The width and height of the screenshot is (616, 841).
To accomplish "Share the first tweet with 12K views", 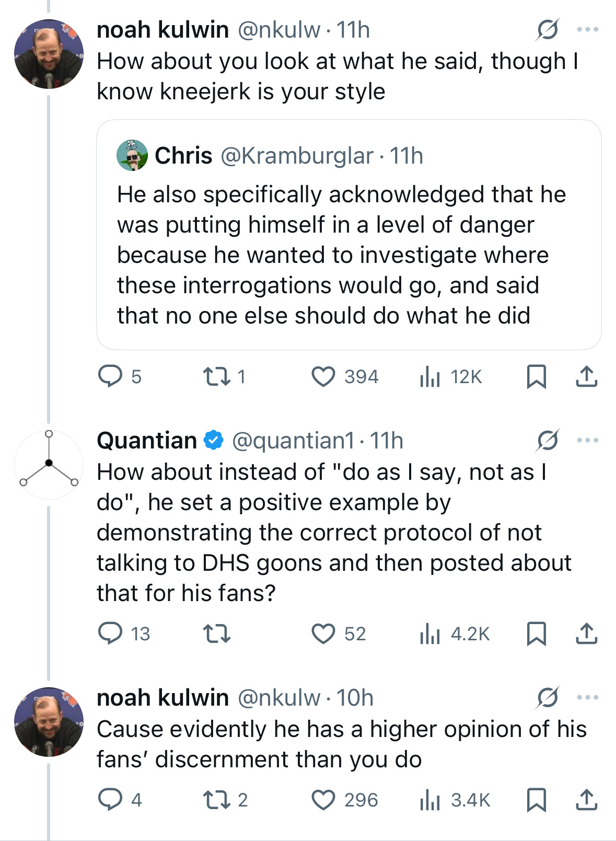I will pyautogui.click(x=586, y=376).
